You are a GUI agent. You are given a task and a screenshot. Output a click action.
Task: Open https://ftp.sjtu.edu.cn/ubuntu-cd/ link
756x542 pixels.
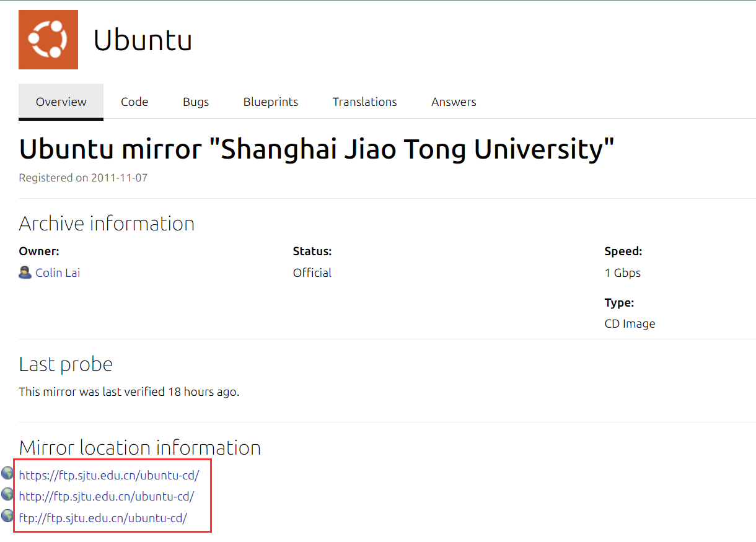[109, 476]
